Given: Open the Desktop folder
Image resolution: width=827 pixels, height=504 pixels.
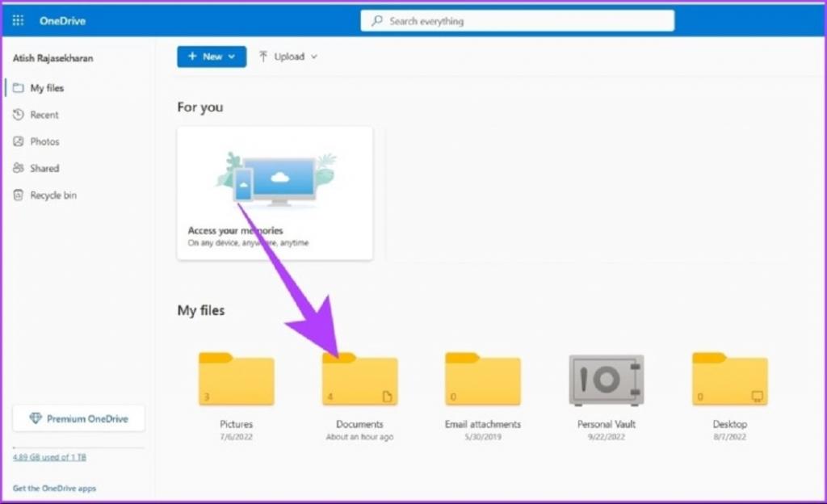Looking at the screenshot, I should point(730,379).
